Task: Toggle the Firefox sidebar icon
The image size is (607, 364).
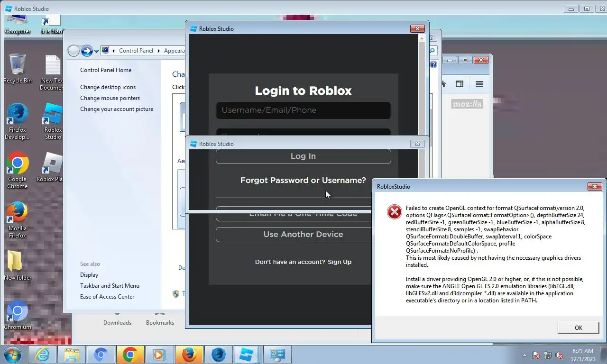Action: 460,84
